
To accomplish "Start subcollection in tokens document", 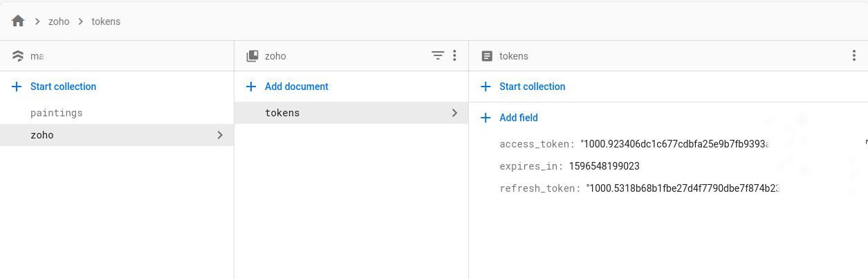I will pos(532,87).
